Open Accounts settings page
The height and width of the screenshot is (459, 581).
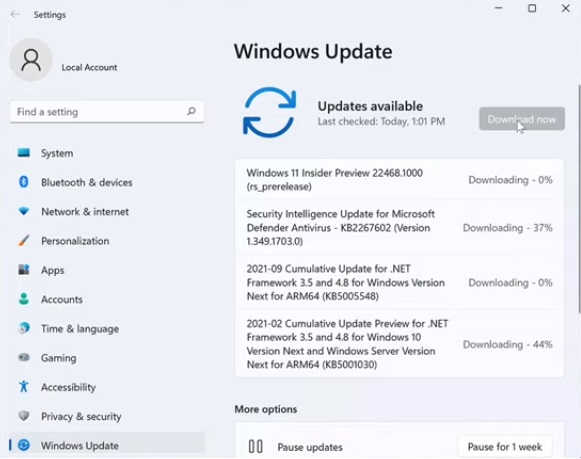62,299
